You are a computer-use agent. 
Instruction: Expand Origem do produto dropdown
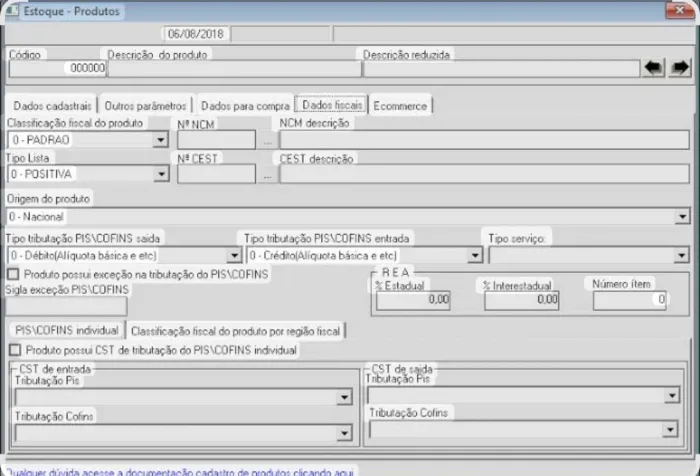click(682, 216)
